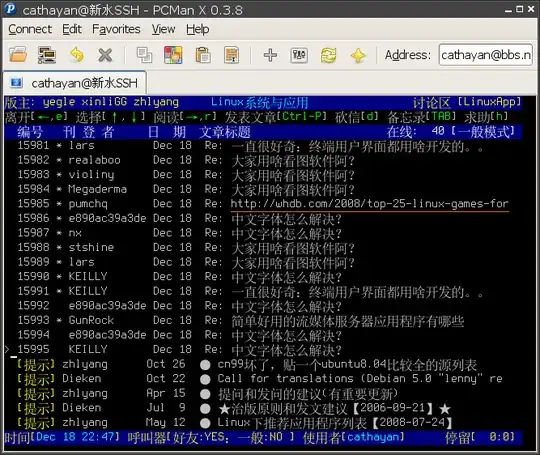
Task: Click pinned post 'cn99坏了' dated Oct 26
Action: (x=263, y=364)
